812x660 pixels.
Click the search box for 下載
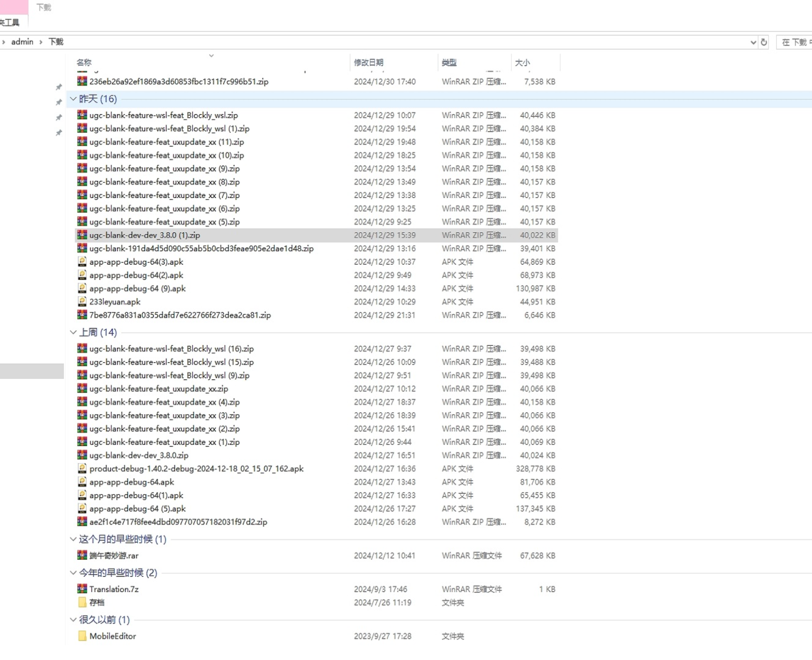[x=795, y=42]
